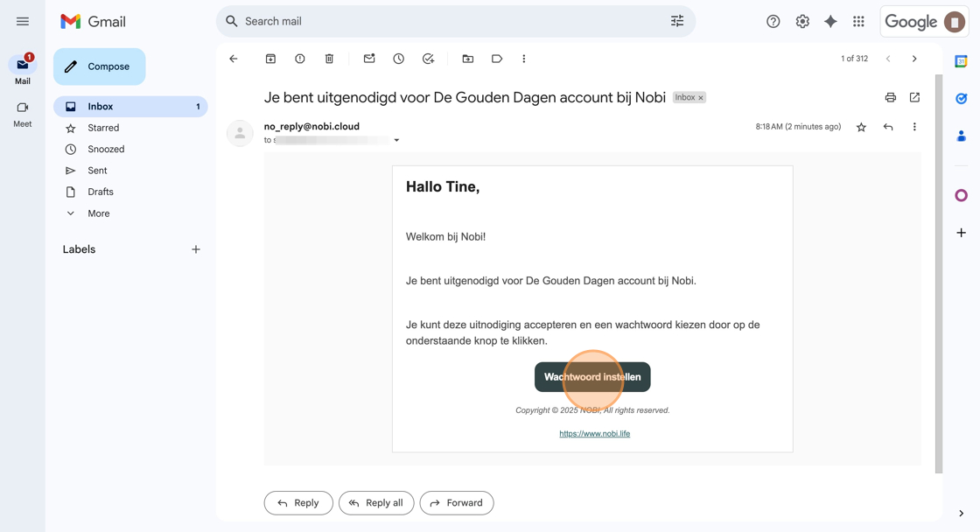
Task: Click the Add to Tasks icon
Action: [428, 59]
